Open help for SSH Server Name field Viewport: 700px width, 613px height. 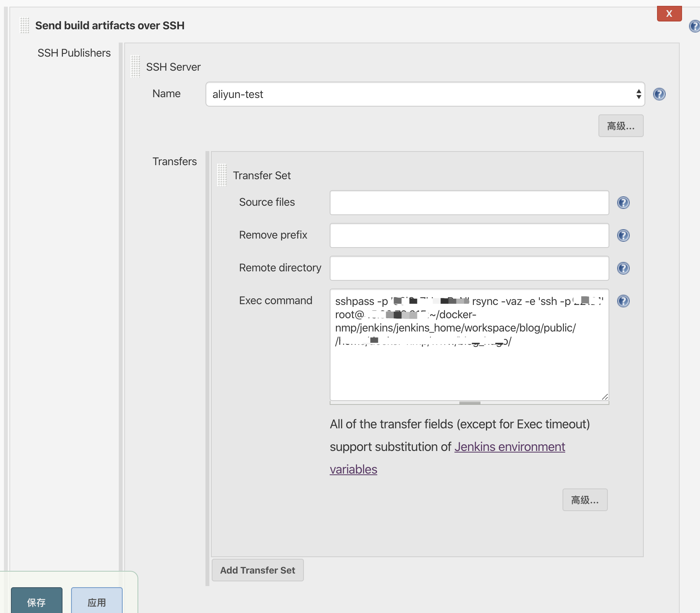click(x=659, y=94)
